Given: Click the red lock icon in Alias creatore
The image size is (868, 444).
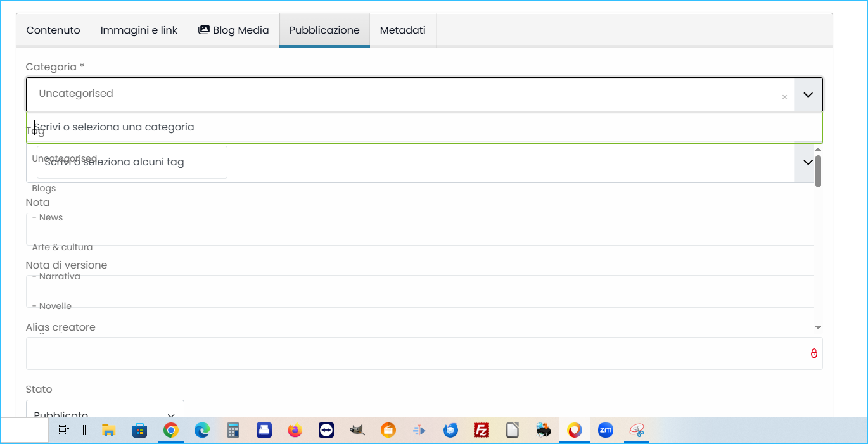Looking at the screenshot, I should (x=814, y=353).
